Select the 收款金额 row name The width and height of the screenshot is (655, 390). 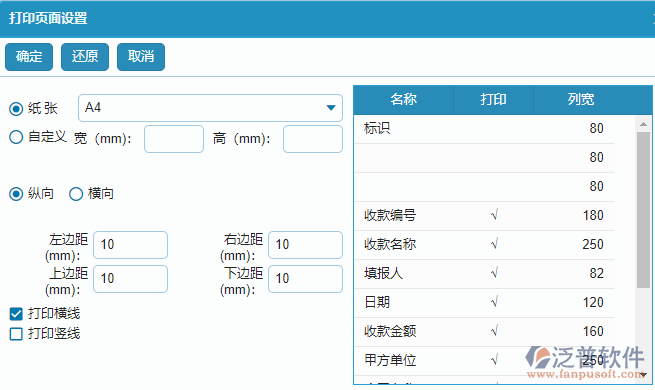[390, 332]
